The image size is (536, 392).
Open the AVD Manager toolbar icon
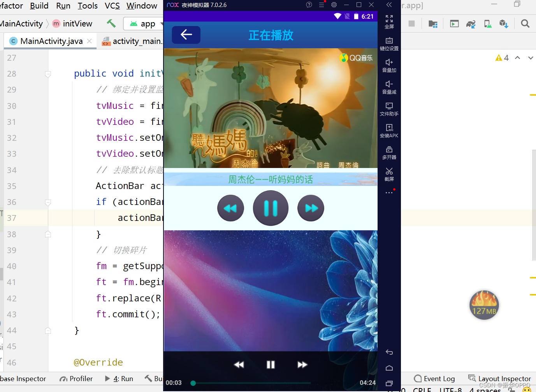[488, 24]
